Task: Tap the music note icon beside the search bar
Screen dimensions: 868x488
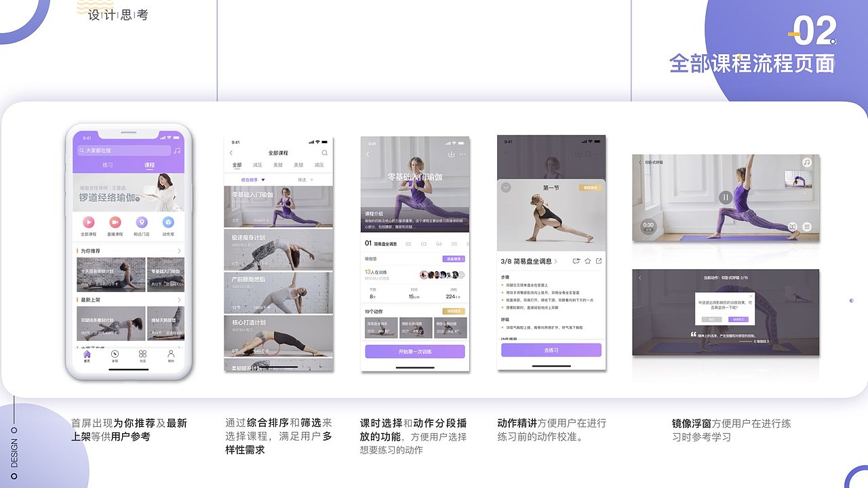Action: point(177,150)
